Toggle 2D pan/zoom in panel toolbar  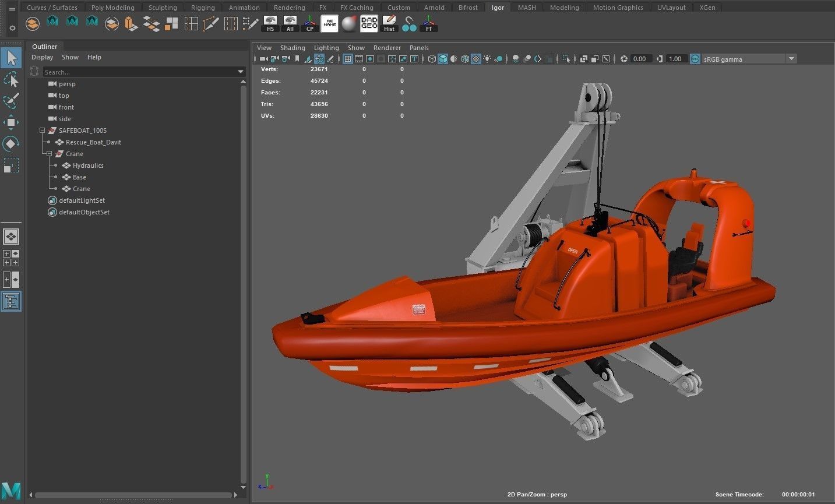tap(319, 59)
